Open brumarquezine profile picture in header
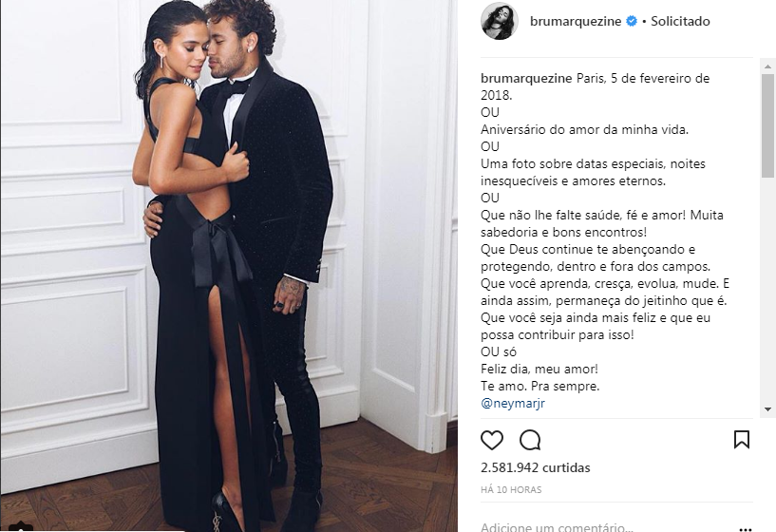776x532 pixels. click(500, 21)
